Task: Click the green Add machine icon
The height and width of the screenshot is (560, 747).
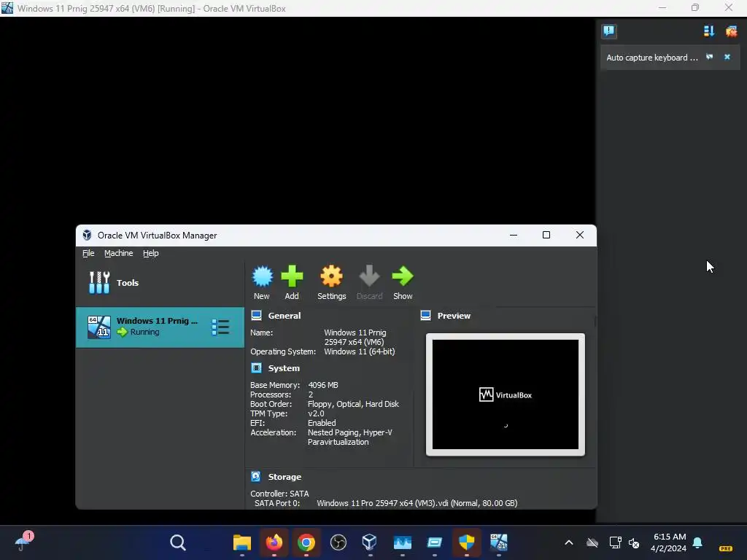Action: coord(292,276)
